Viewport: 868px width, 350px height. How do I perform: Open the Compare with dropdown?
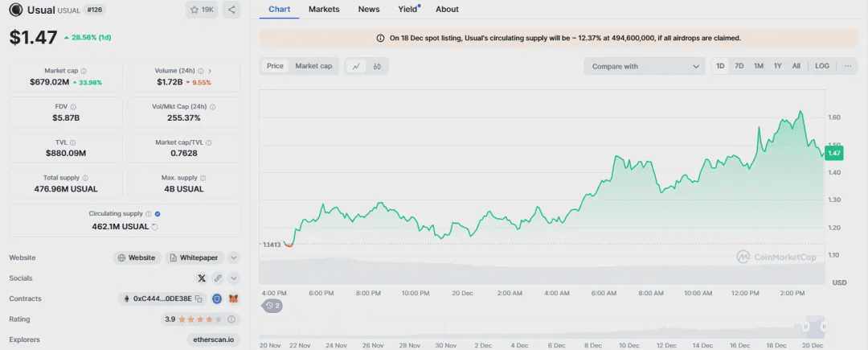coord(645,66)
